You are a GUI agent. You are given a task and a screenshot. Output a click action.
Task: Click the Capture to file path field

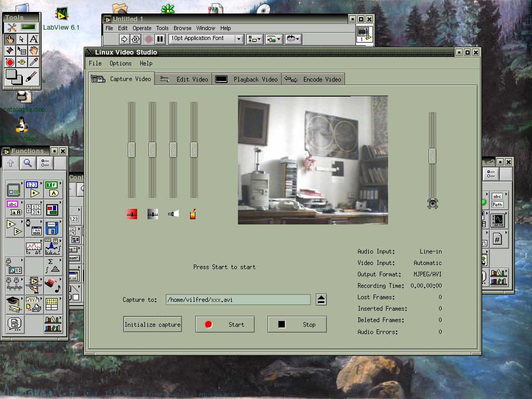tap(237, 300)
